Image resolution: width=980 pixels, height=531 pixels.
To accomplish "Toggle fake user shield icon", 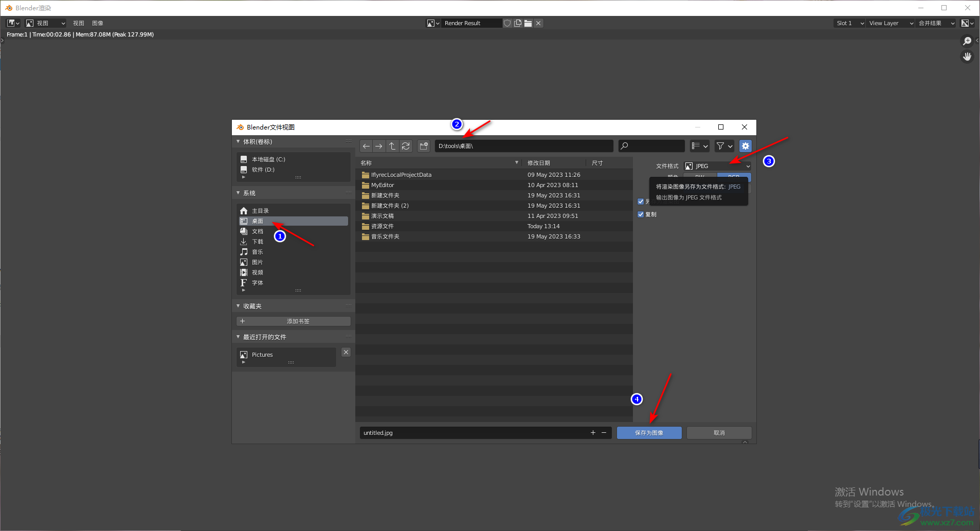I will click(x=507, y=23).
